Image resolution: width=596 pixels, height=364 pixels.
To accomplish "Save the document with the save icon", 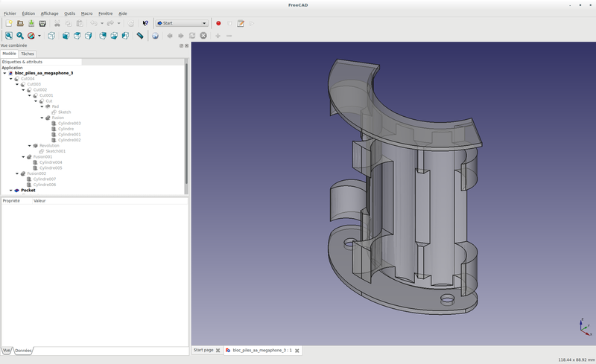I will point(31,23).
